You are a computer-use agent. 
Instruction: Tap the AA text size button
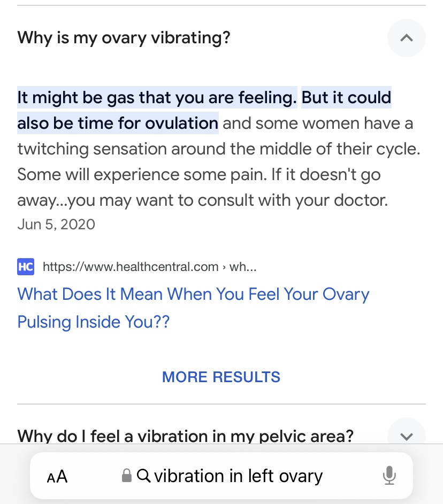coord(57,476)
